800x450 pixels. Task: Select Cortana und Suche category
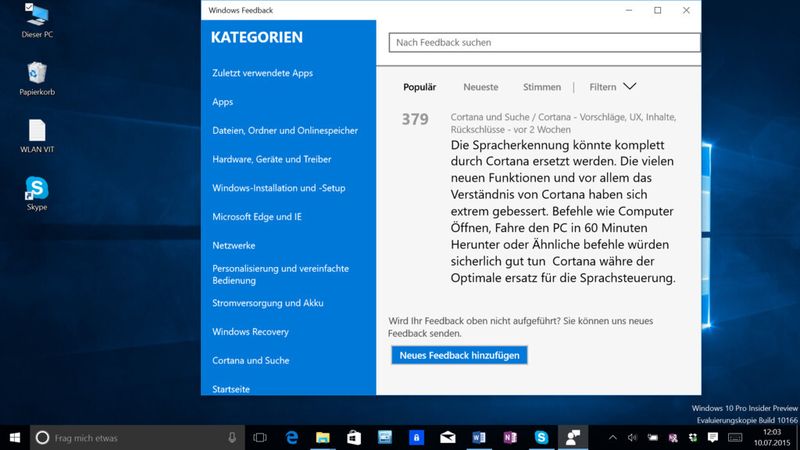tap(251, 360)
